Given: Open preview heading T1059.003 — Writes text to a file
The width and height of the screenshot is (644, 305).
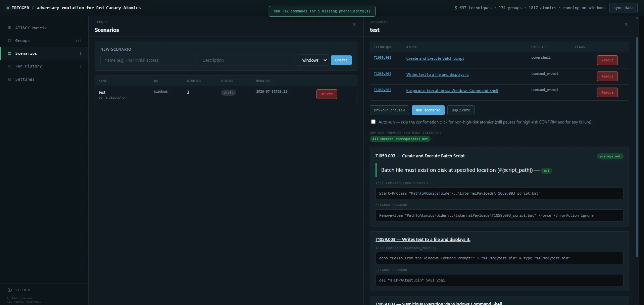Looking at the screenshot, I should coord(423,239).
